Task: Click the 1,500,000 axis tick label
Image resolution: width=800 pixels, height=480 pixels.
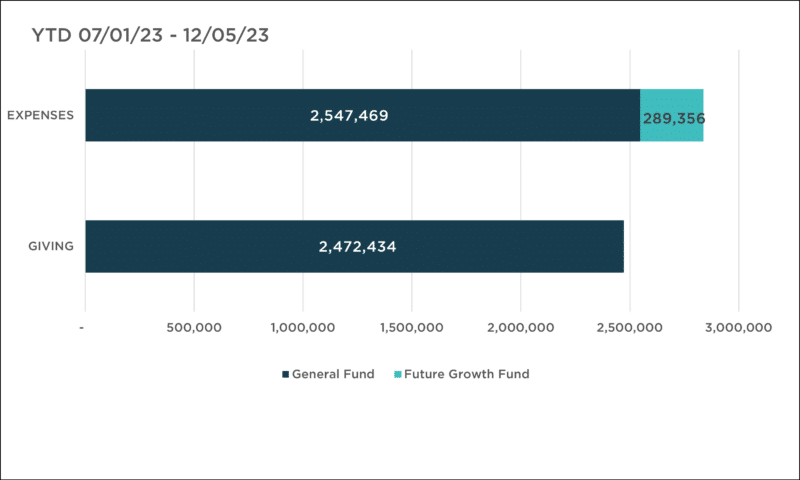Action: (x=412, y=327)
